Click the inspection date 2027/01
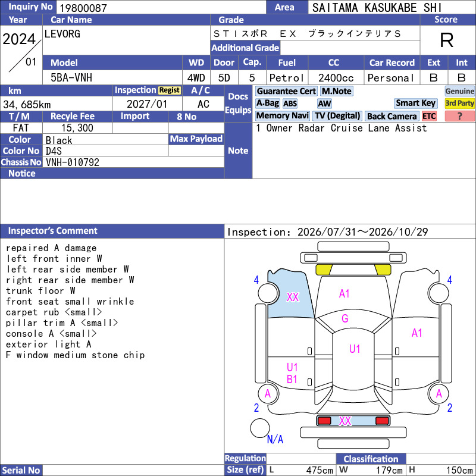Screen dimensions: 476x476 [x=147, y=104]
